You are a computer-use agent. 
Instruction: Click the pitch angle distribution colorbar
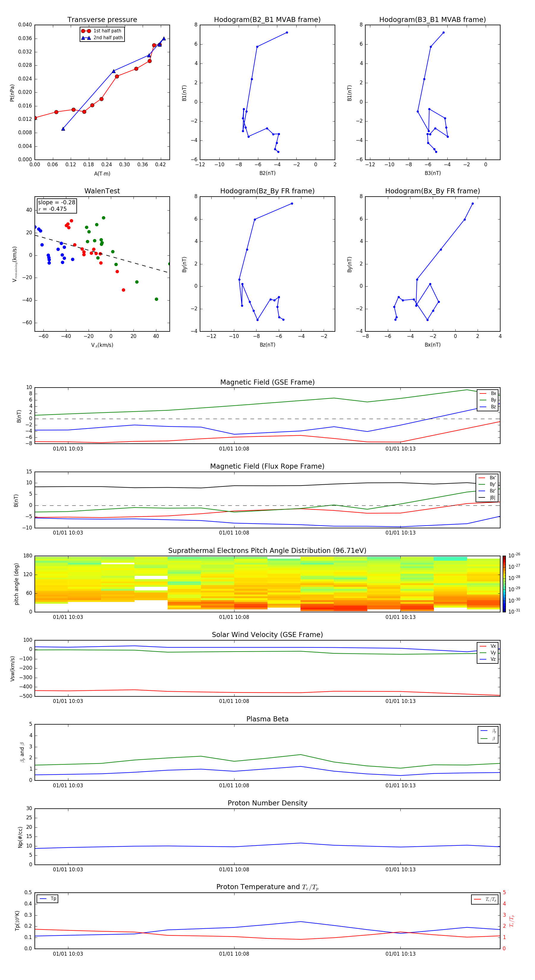[x=504, y=584]
